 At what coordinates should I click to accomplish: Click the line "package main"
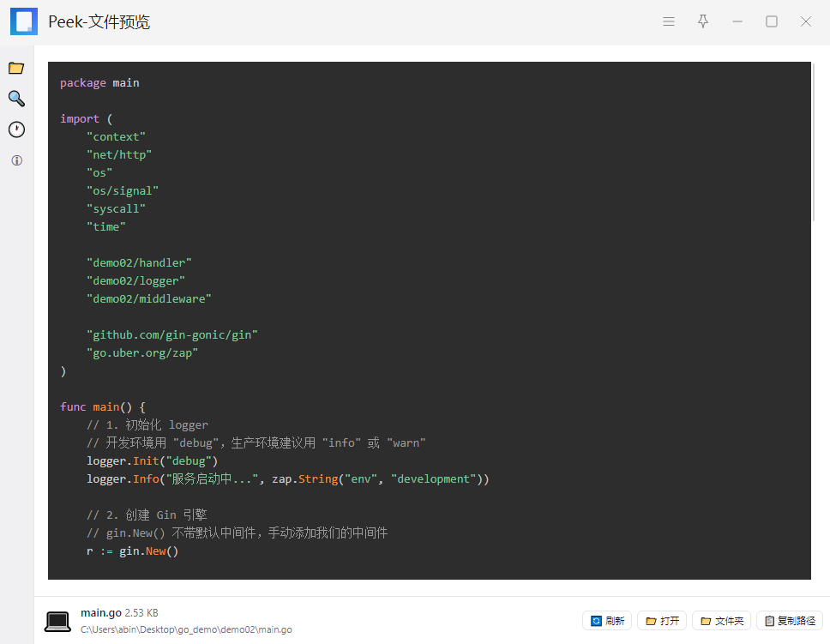click(x=99, y=83)
